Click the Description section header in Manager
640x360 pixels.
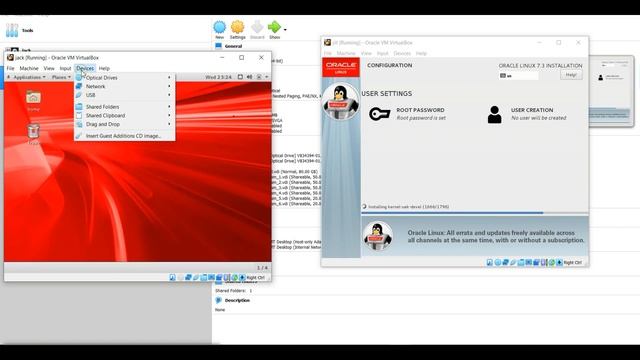click(237, 300)
